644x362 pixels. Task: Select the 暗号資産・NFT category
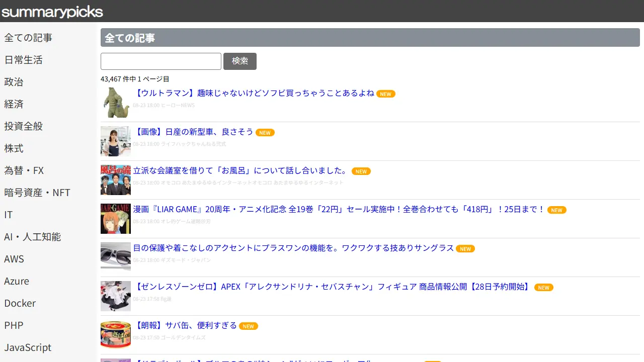coord(37,193)
